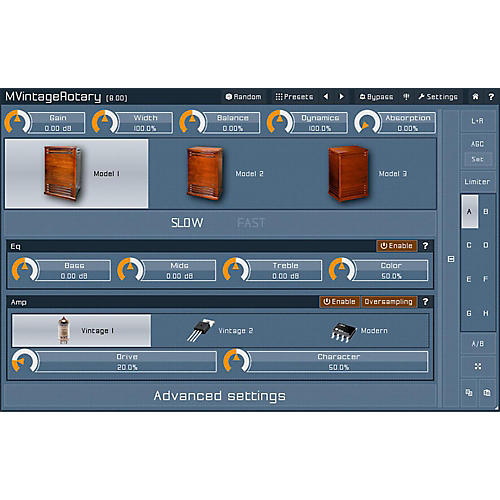Open Eq section help question mark
This screenshot has height=500, width=500.
[x=425, y=246]
